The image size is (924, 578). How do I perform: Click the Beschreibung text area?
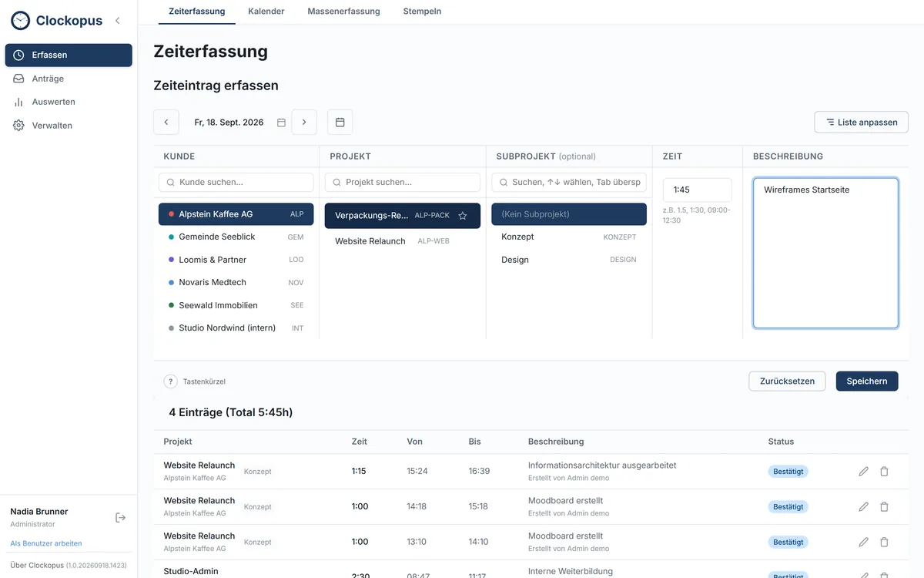tap(825, 254)
